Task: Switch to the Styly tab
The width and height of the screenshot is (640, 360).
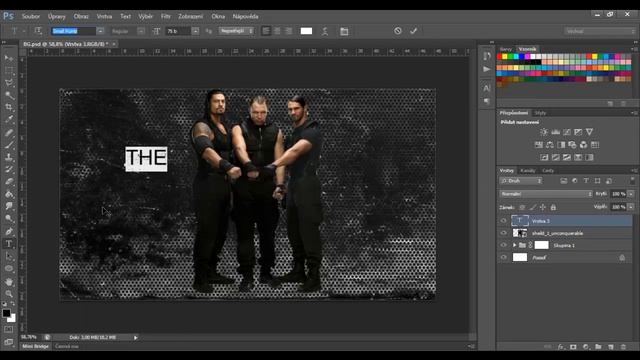Action: (x=540, y=113)
